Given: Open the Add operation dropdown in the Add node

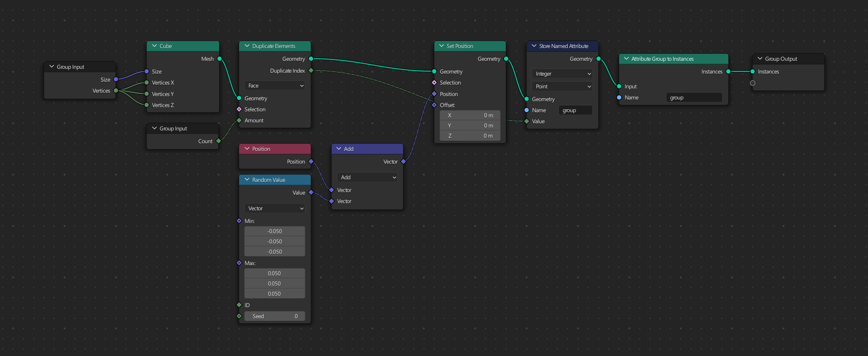Looking at the screenshot, I should 367,177.
